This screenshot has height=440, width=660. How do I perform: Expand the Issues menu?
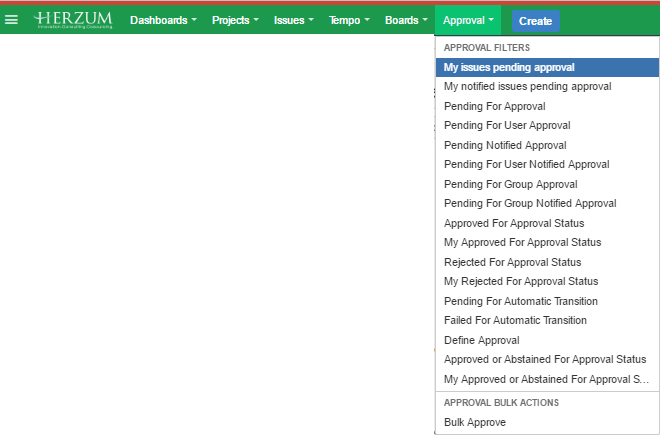coord(294,20)
